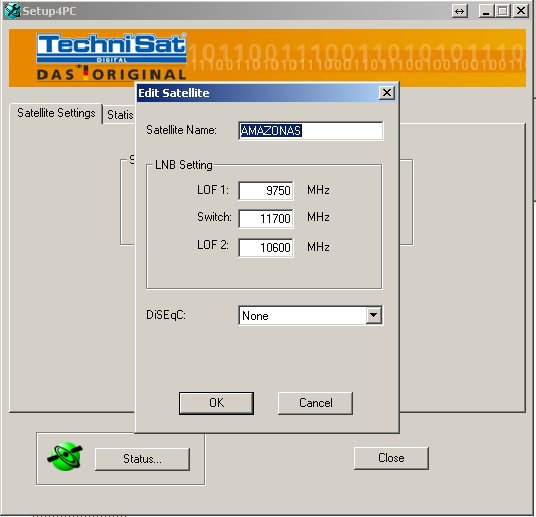Switch to the Satellite Settings tab
Viewport: 536px width, 517px height.
[56, 113]
